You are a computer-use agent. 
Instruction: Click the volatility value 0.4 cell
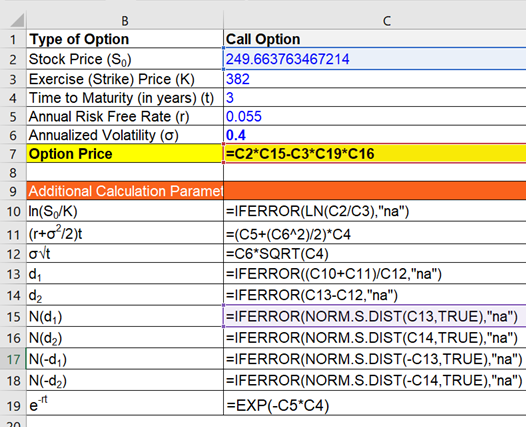tap(375, 135)
